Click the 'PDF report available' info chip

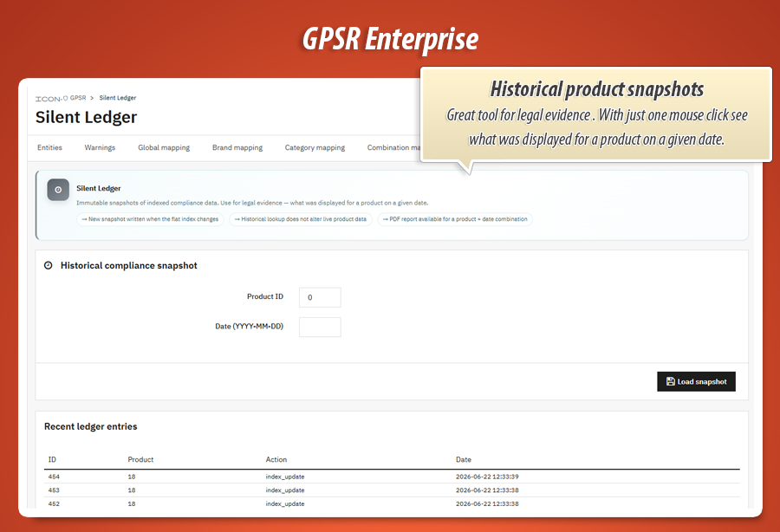(x=455, y=219)
